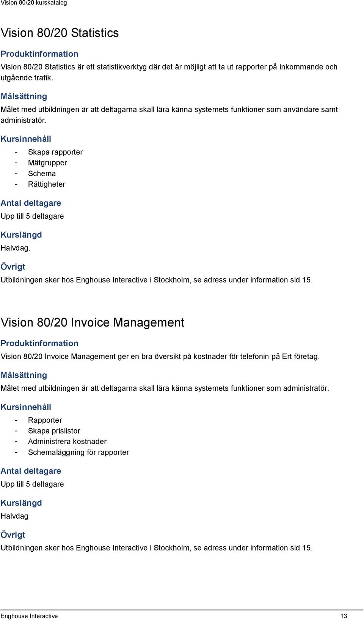The height and width of the screenshot is (620, 364).
Task: Click the 'Målsättning' heading under Statistics
Action: (24, 96)
